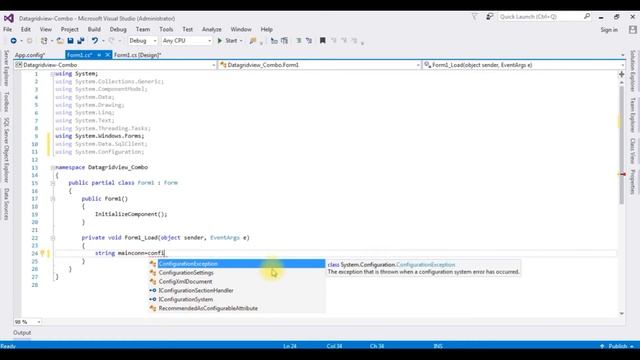Select ConfigurationException in the IntelliSense list

point(237,264)
